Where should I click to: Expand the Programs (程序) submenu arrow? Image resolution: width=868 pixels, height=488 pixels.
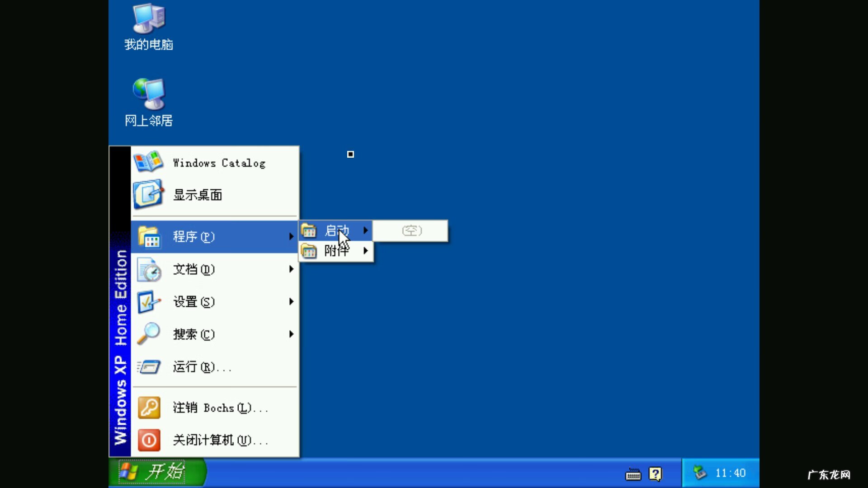click(291, 236)
